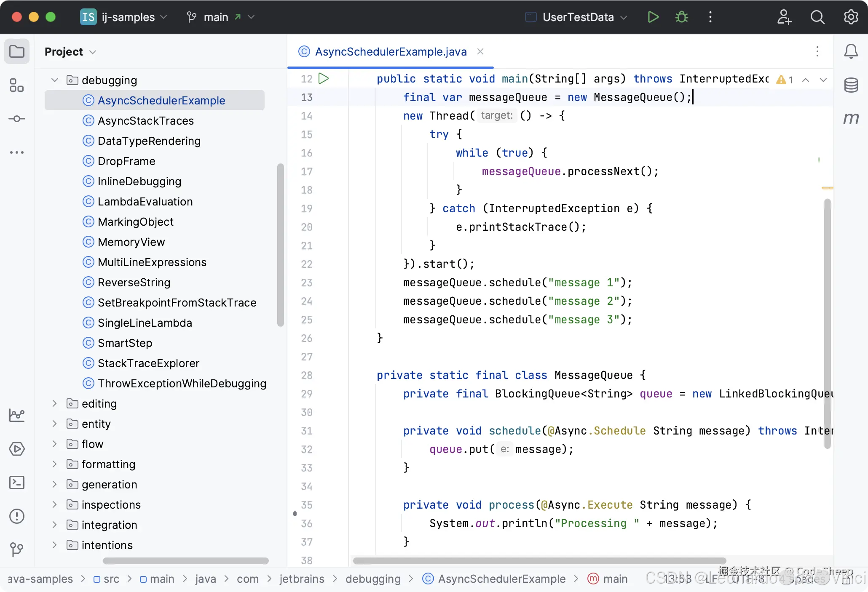The width and height of the screenshot is (868, 592).
Task: Select the AsyncSchedulerExample.java editor tab
Action: pos(390,52)
